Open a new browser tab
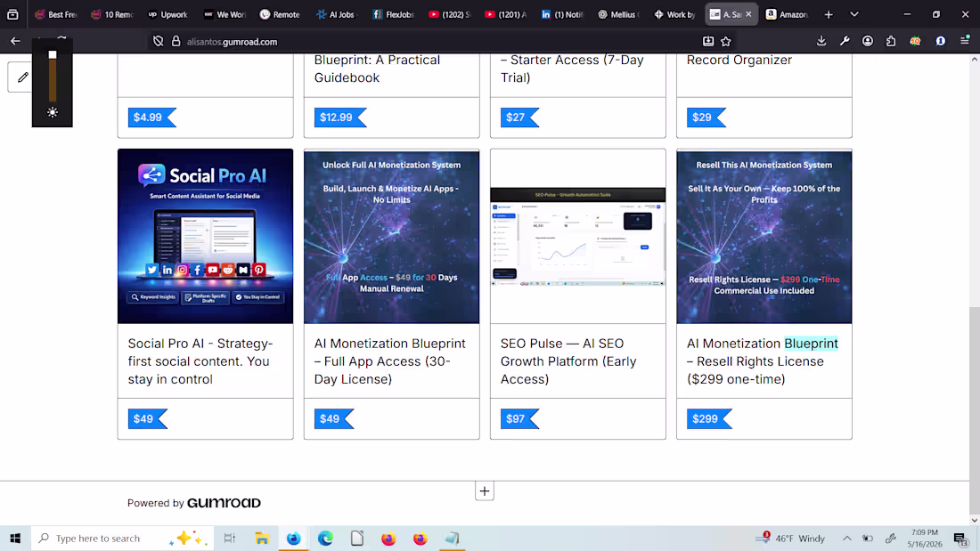980x551 pixels. [x=829, y=14]
